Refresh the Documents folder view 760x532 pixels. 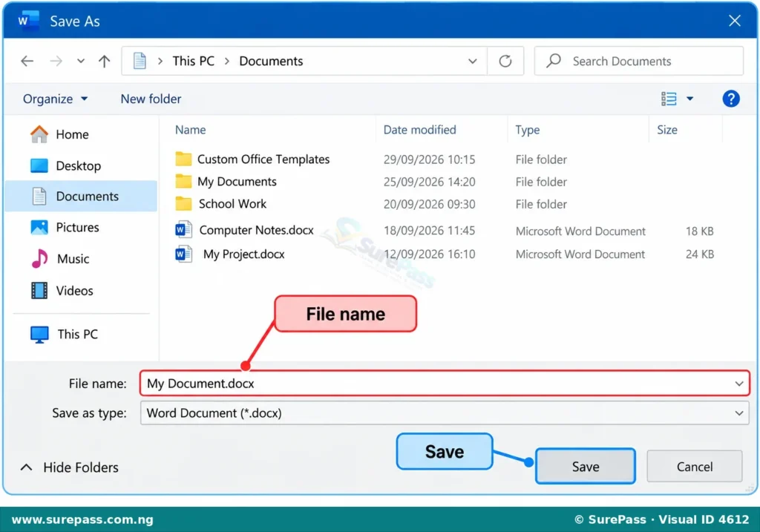pyautogui.click(x=505, y=61)
